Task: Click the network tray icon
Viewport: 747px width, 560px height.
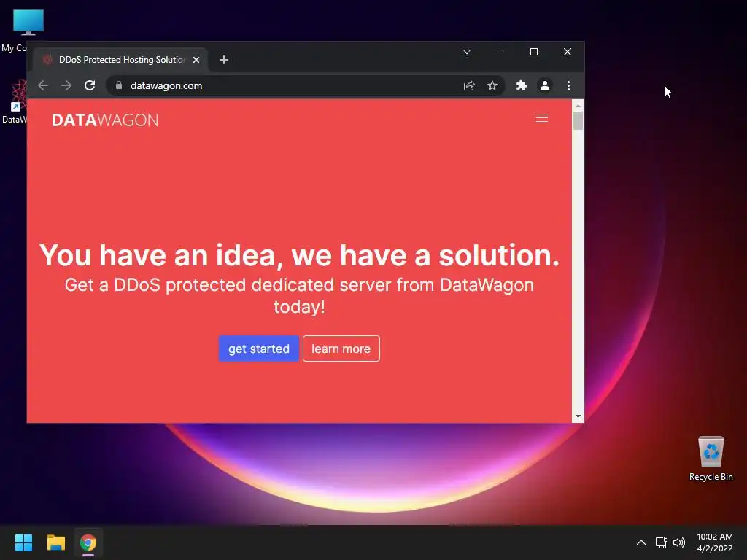Action: pos(661,542)
